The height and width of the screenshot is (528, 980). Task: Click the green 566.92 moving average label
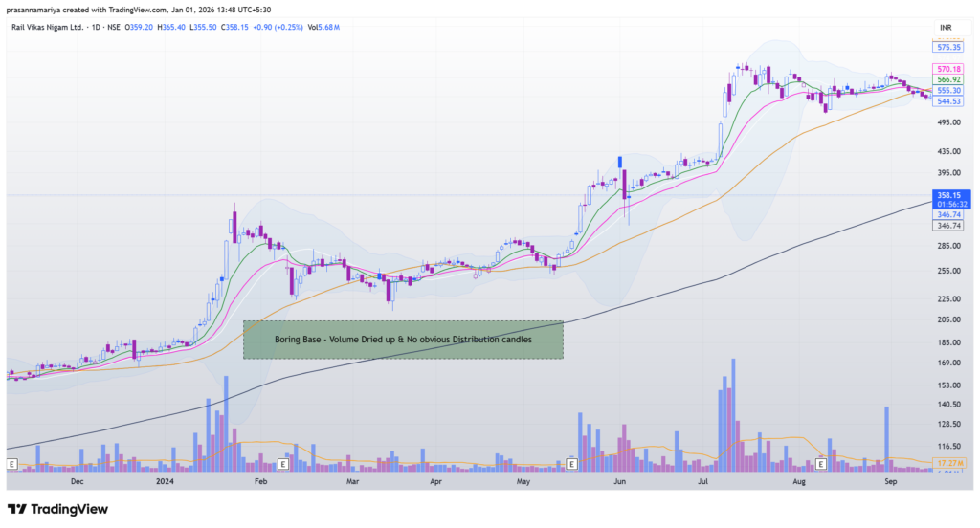click(x=948, y=79)
